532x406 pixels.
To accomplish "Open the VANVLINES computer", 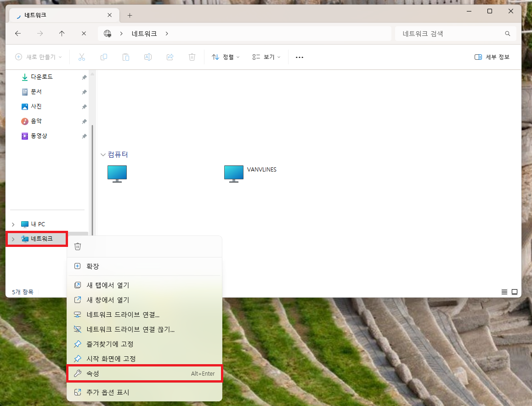I will tap(233, 174).
